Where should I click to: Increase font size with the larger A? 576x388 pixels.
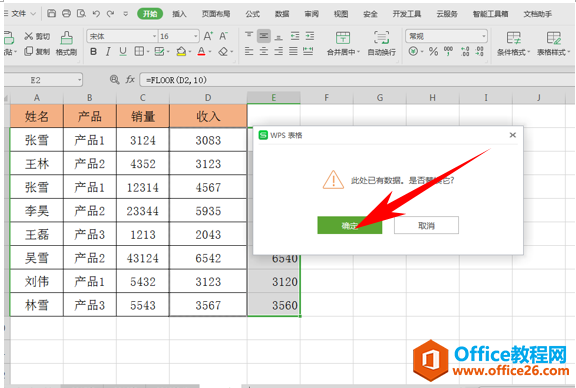point(208,36)
